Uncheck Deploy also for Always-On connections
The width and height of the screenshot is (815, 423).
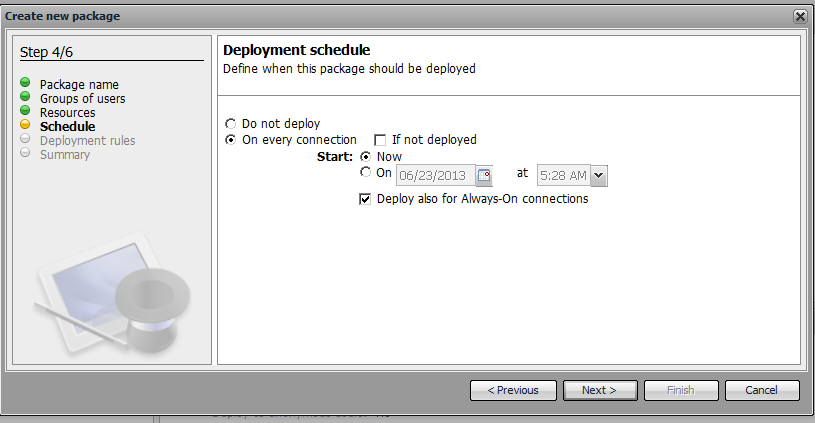point(366,199)
